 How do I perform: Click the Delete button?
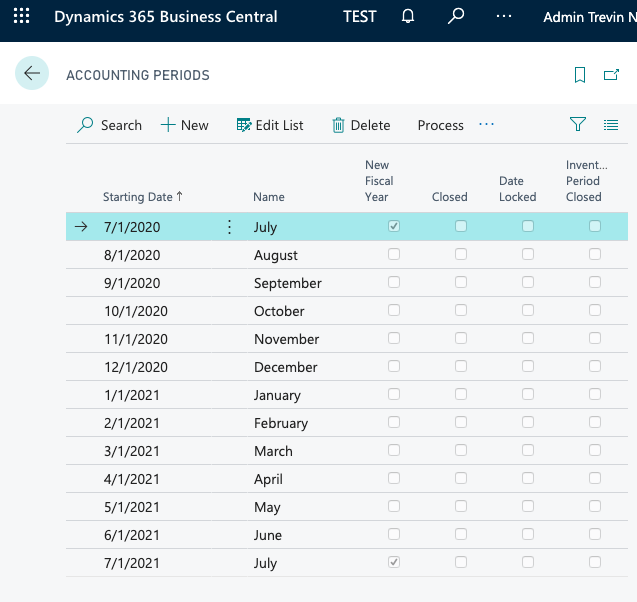tap(361, 125)
